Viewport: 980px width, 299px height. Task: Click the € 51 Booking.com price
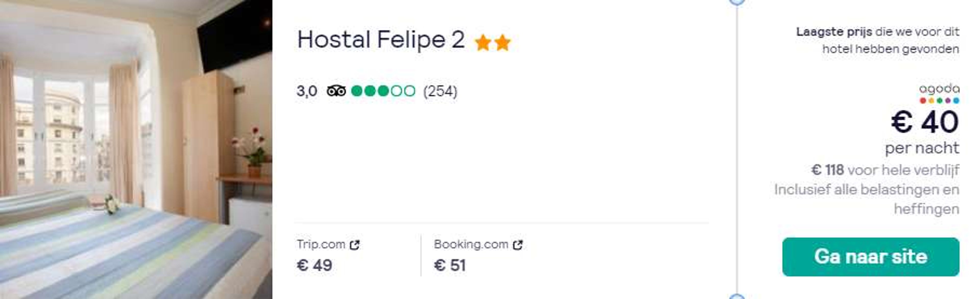coord(450,265)
